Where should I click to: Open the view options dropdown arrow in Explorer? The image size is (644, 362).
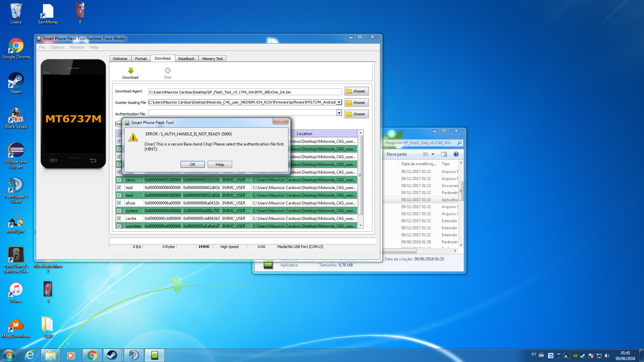click(433, 154)
